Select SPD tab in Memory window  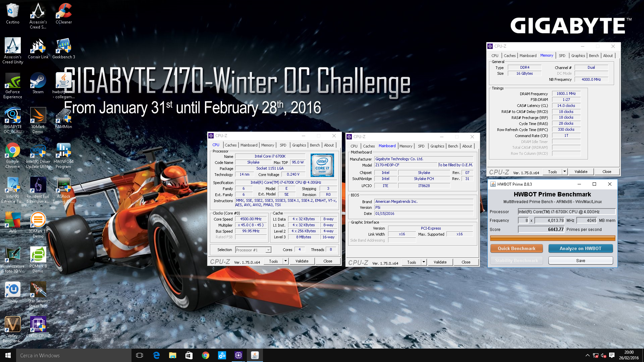[x=562, y=56]
